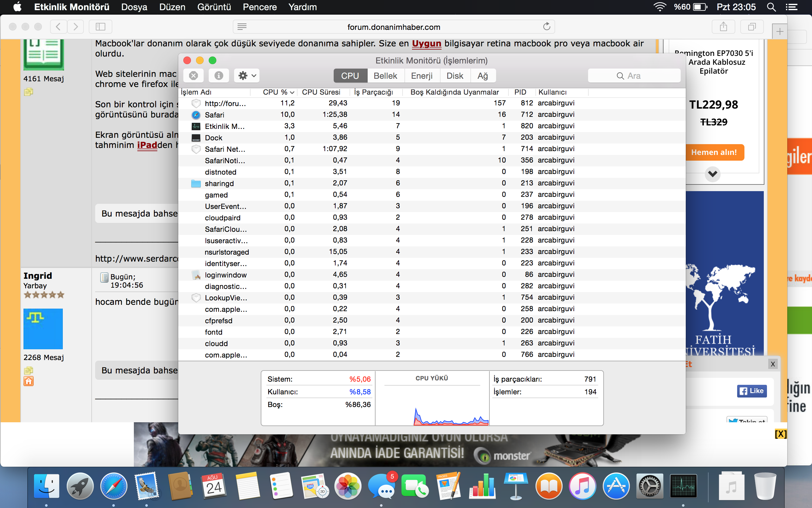Select the Dock process icon
Screen dimensions: 812x508
pos(196,138)
